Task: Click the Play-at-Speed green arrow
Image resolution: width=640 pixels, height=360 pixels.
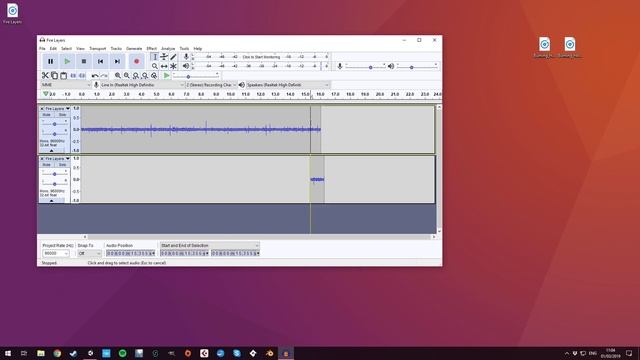Action: pyautogui.click(x=167, y=76)
